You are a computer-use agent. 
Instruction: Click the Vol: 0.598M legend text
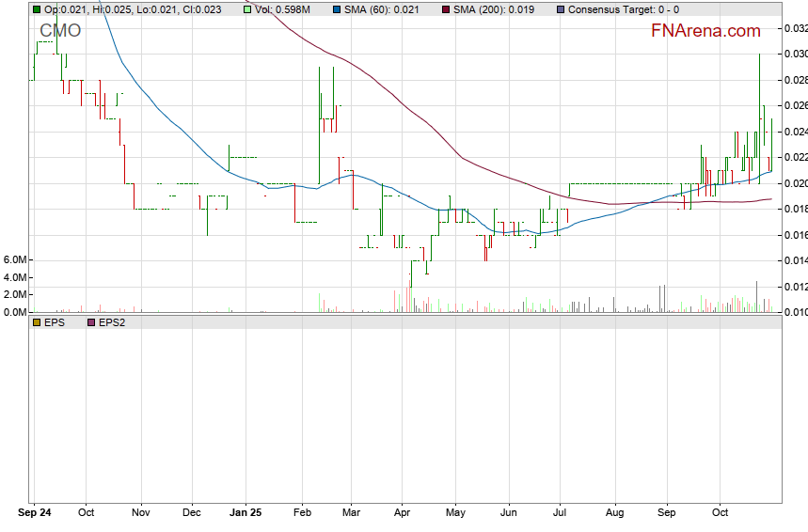[x=282, y=9]
